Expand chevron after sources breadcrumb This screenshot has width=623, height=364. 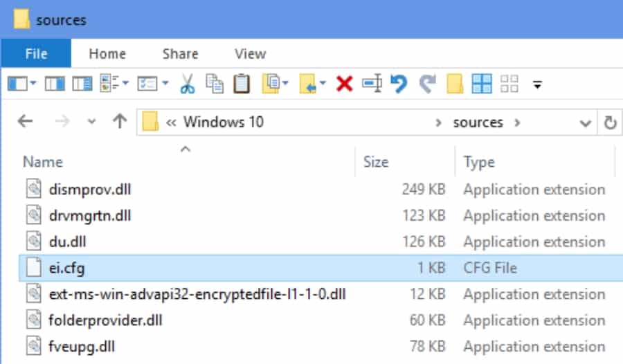(x=517, y=122)
